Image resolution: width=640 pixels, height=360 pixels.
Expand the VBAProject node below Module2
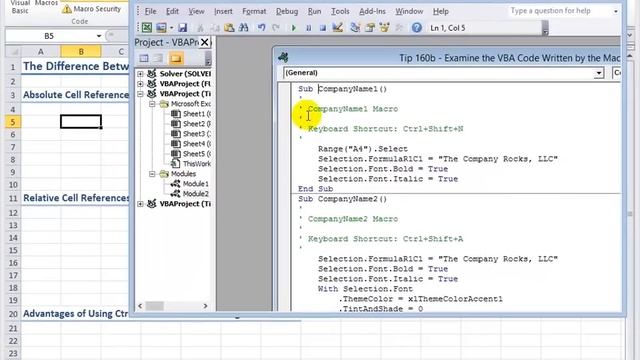tap(140, 204)
